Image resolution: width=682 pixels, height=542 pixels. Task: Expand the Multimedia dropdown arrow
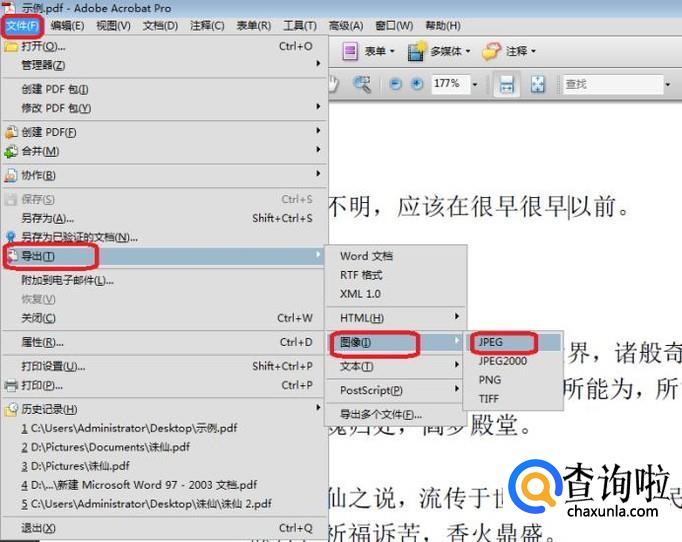(468, 51)
